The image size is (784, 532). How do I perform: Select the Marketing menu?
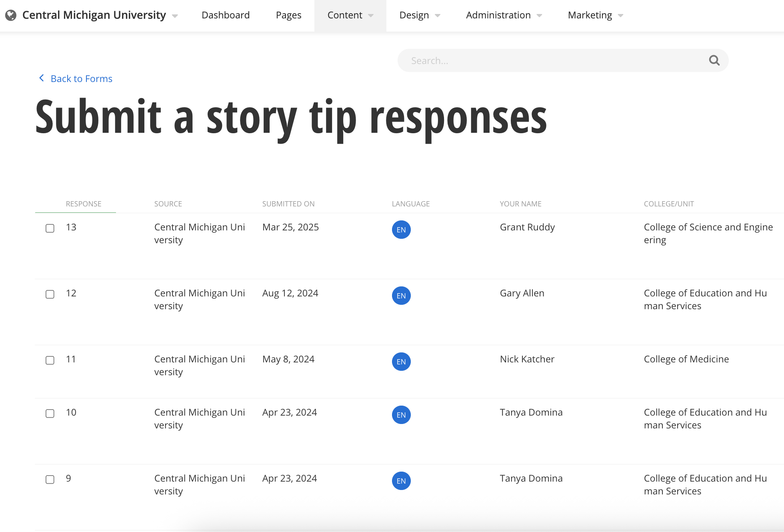point(594,15)
